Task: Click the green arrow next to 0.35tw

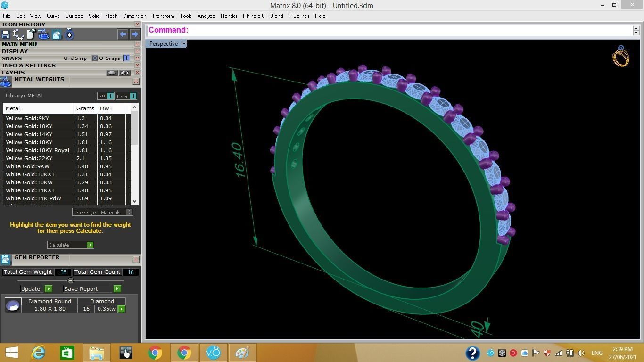Action: [x=122, y=309]
